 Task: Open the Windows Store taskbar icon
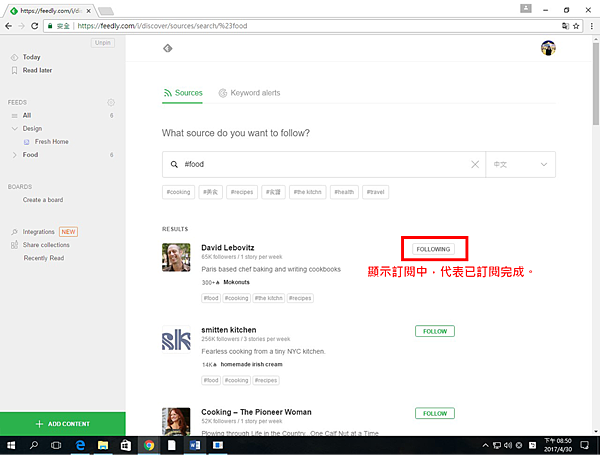[126, 445]
